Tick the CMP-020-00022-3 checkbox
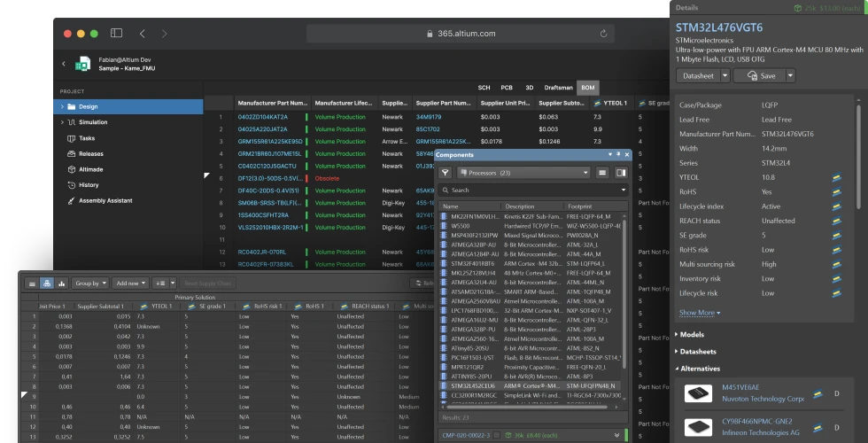 pos(497,435)
